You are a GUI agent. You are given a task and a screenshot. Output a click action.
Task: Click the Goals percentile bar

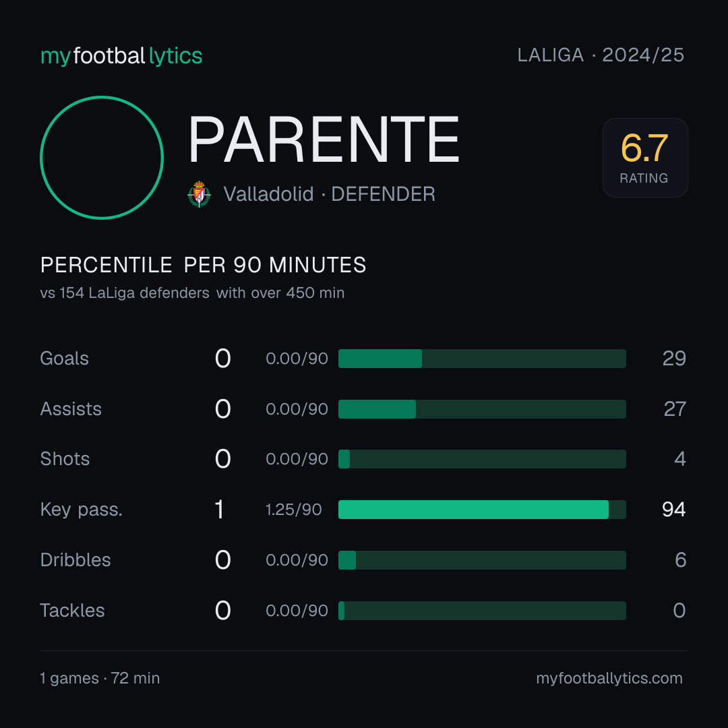pyautogui.click(x=482, y=359)
